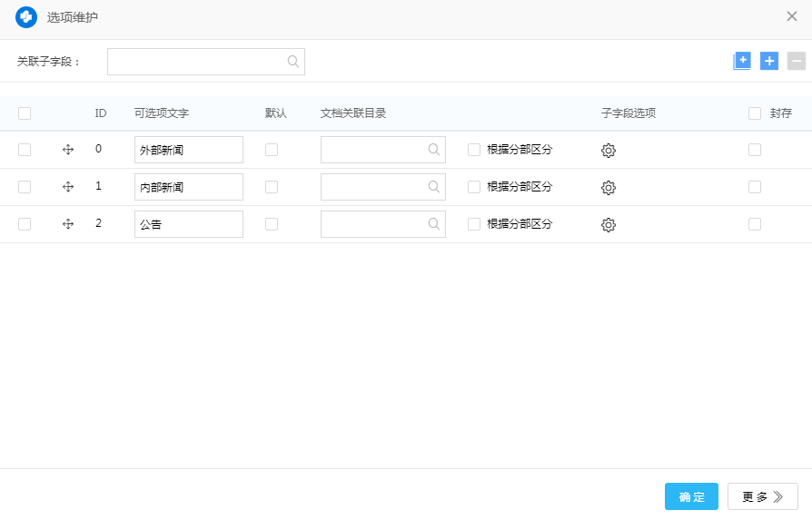
Task: Click the grey minus remove row icon
Action: point(797,61)
